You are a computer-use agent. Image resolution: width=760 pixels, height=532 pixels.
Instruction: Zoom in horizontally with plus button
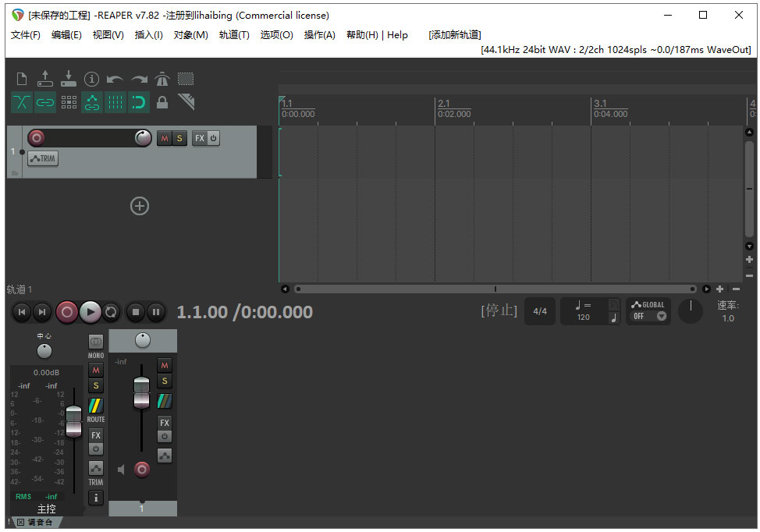719,289
